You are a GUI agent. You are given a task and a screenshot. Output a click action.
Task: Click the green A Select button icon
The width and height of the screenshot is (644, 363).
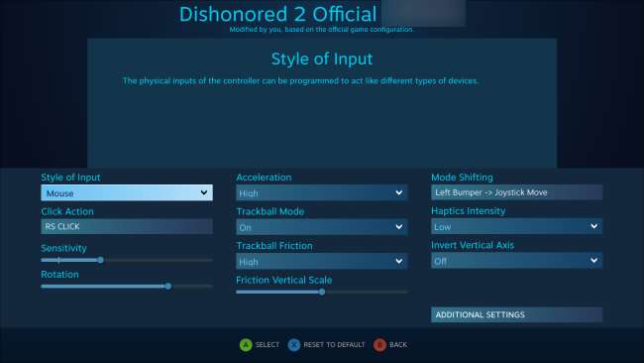(x=246, y=344)
